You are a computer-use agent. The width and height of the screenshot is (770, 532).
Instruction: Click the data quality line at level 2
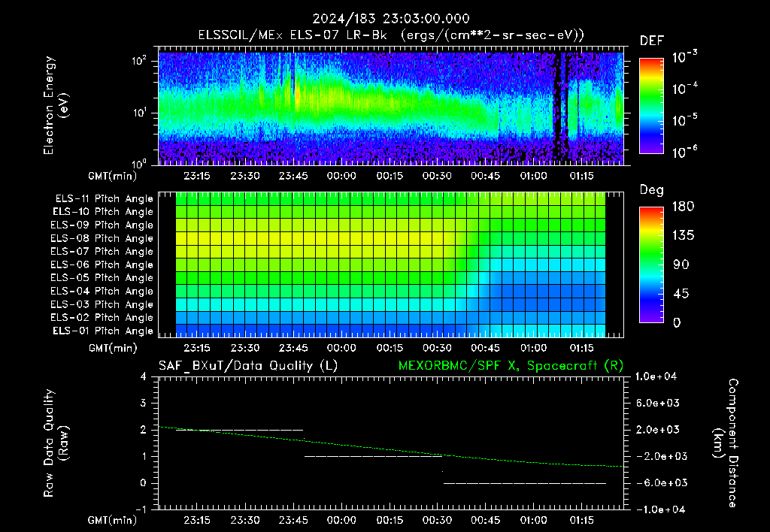click(240, 430)
